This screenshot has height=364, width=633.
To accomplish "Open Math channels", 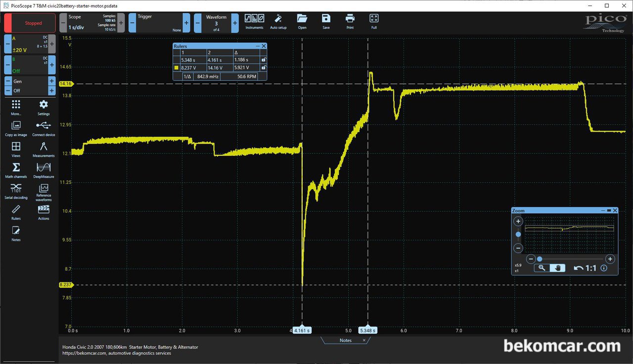I will [16, 170].
